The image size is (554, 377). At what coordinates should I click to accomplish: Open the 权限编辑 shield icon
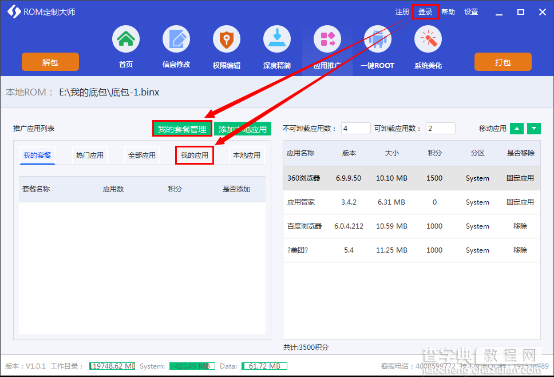coord(226,39)
